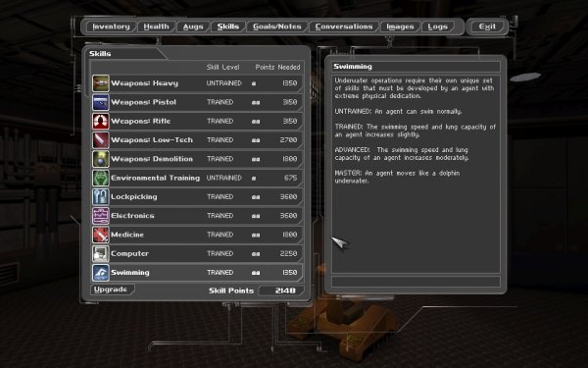Switch to the Health tab
This screenshot has height=368, width=588.
[156, 26]
